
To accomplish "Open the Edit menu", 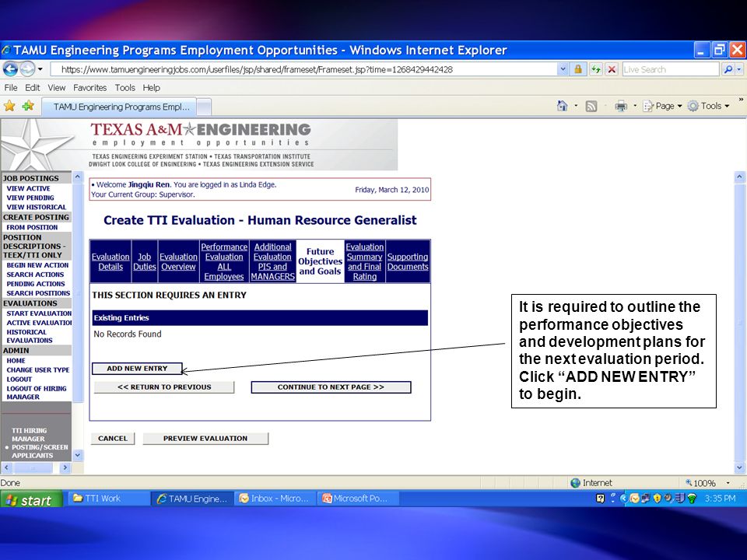I will (x=33, y=88).
